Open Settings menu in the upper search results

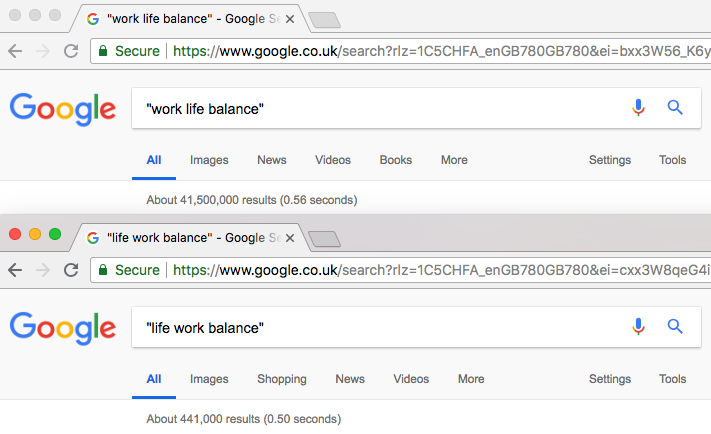pos(609,160)
